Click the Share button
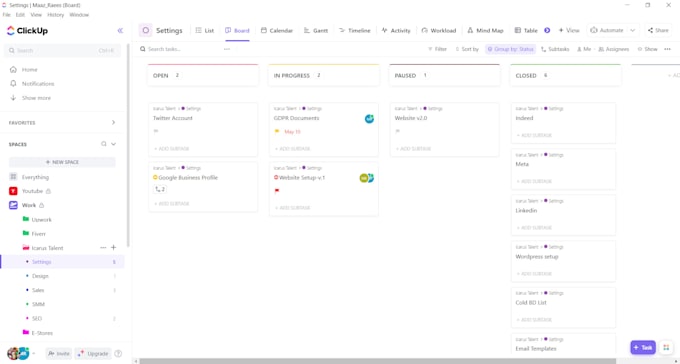 [x=658, y=30]
